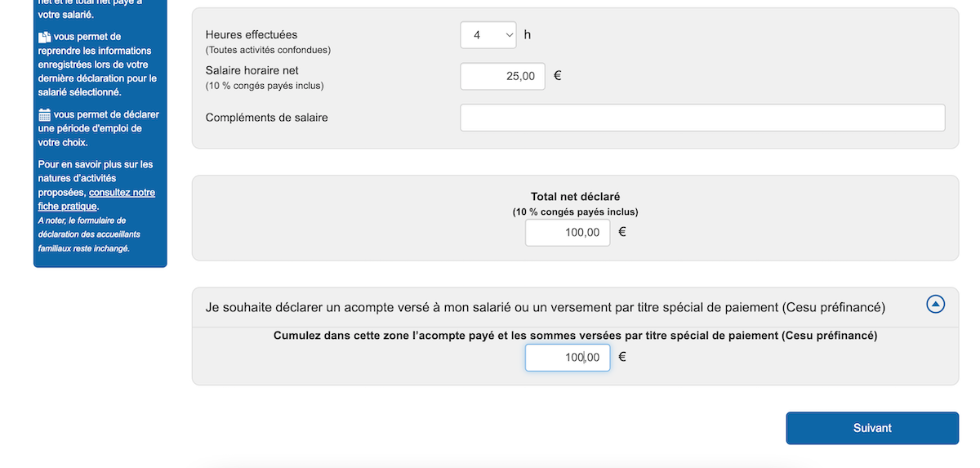
Task: Focus the Salaire horaire net field
Action: [502, 76]
